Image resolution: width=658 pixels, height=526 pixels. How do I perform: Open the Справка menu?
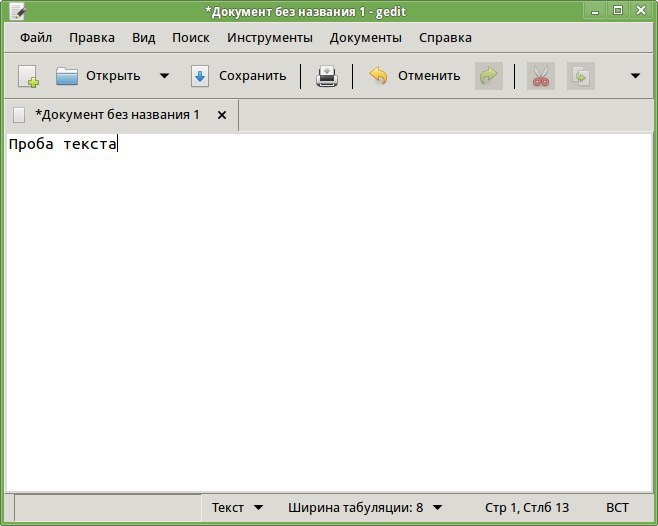(x=445, y=38)
